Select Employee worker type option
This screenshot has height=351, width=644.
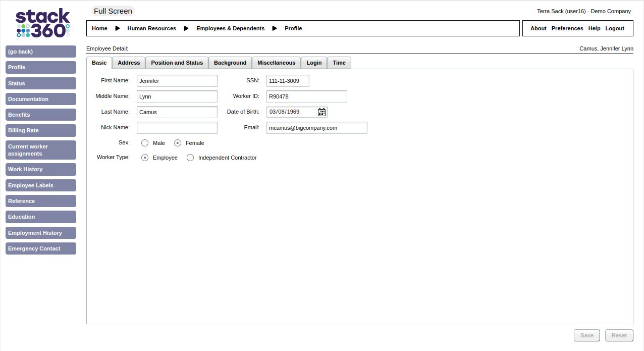(145, 158)
